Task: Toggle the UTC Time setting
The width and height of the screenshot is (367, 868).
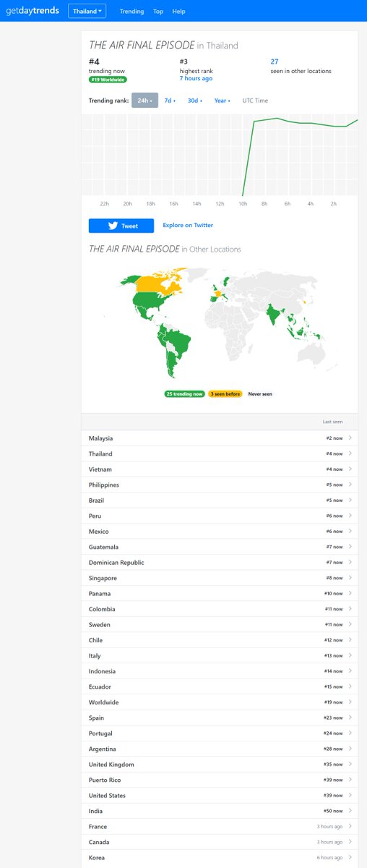Action: point(255,101)
